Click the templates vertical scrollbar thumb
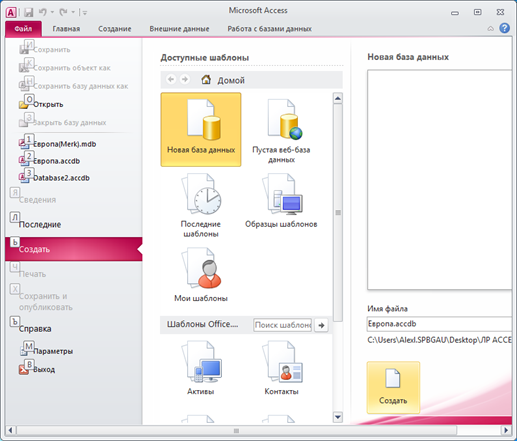The width and height of the screenshot is (518, 442). coord(338,213)
